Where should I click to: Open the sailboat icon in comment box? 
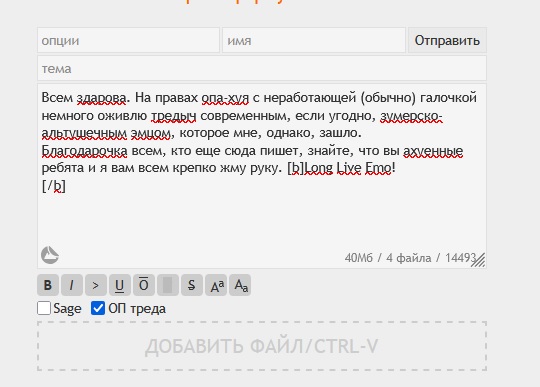(50, 255)
